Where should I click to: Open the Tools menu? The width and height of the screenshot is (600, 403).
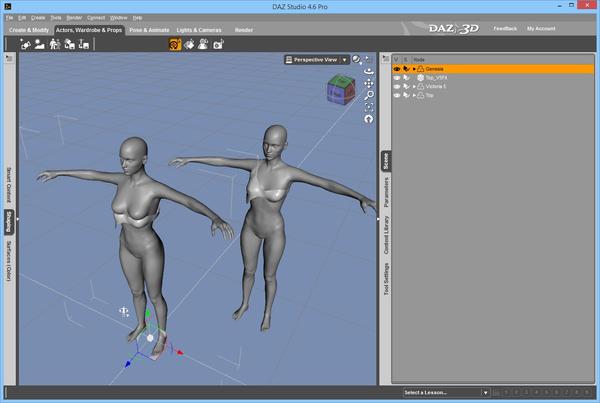click(56, 18)
